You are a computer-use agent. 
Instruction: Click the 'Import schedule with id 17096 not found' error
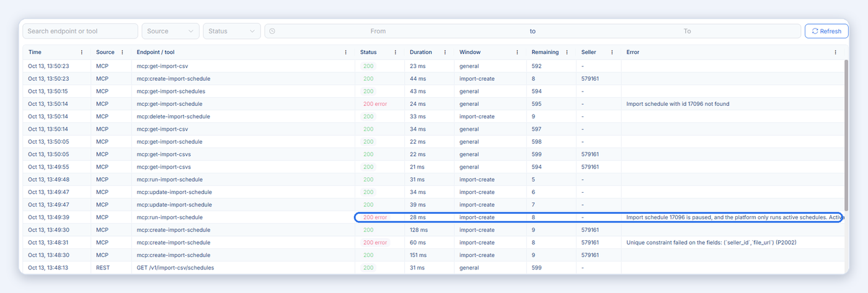pyautogui.click(x=678, y=104)
